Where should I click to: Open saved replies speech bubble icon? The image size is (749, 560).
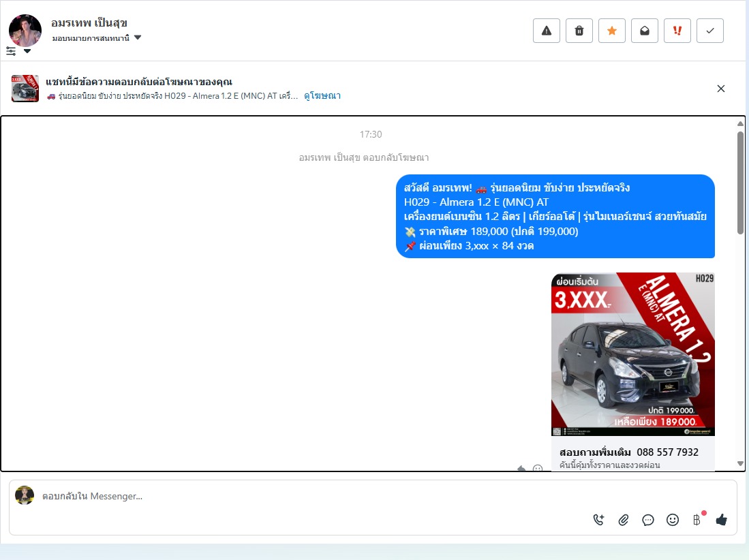point(648,520)
